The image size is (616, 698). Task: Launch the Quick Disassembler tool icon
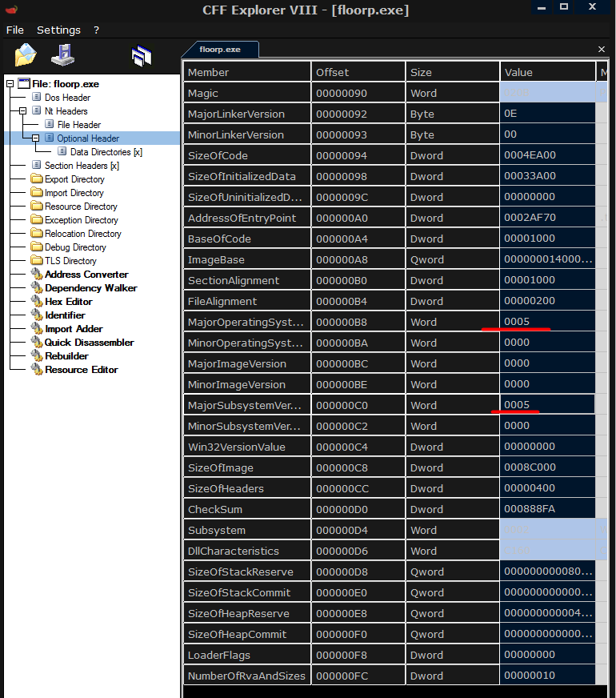coord(37,343)
